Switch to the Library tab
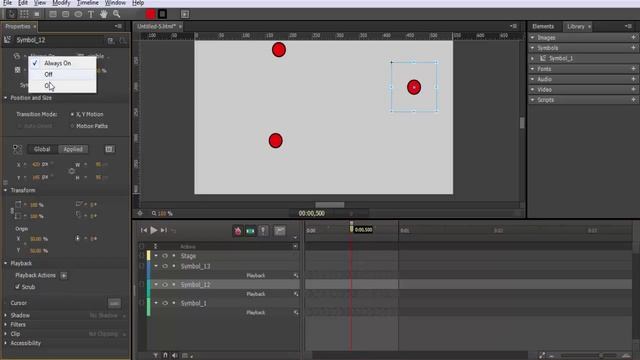The width and height of the screenshot is (640, 360). click(576, 27)
